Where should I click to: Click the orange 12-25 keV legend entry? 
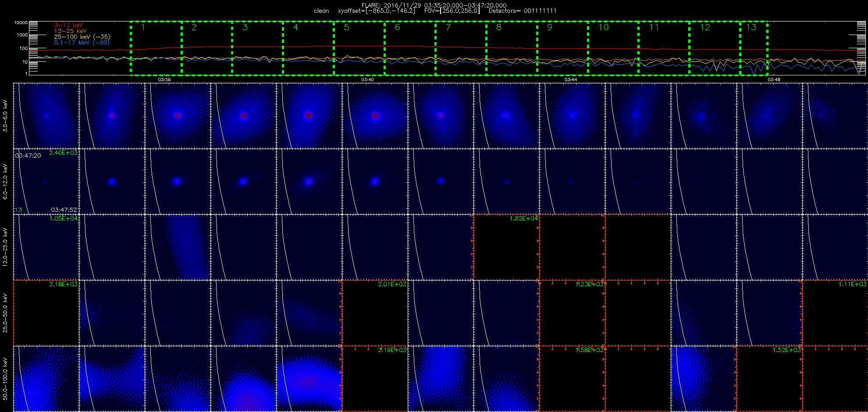(x=70, y=31)
